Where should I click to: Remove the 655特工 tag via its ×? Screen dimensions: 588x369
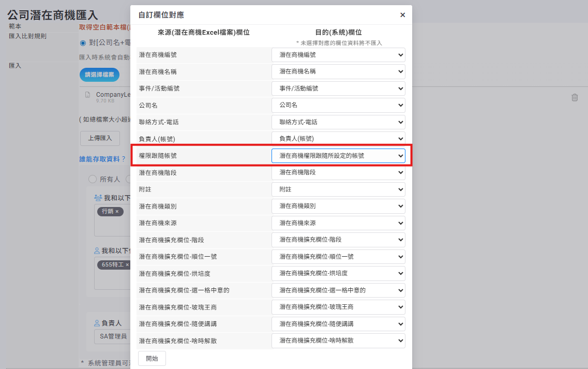coord(127,264)
